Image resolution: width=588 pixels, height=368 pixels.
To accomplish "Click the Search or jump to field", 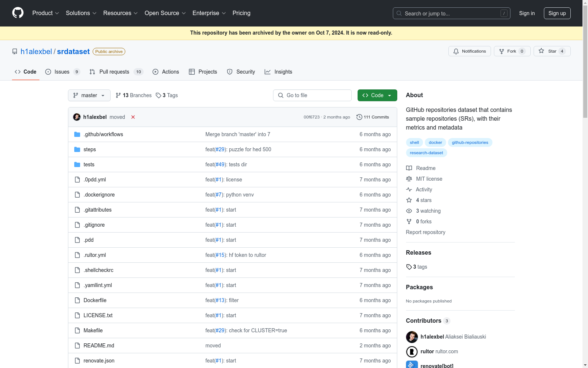I will (x=452, y=13).
